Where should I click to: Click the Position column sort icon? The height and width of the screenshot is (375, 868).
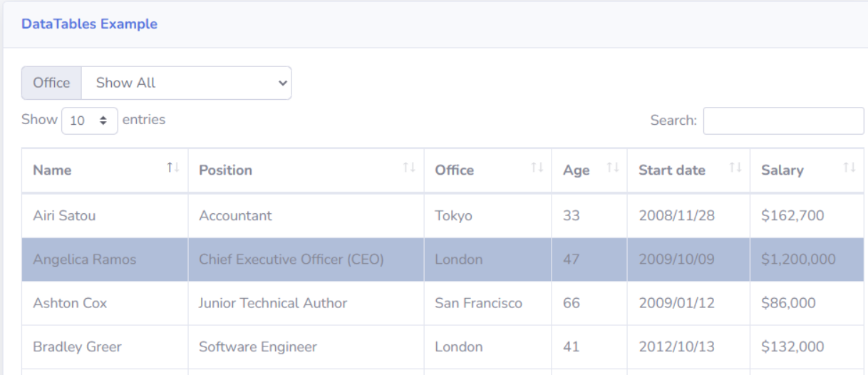pyautogui.click(x=408, y=168)
